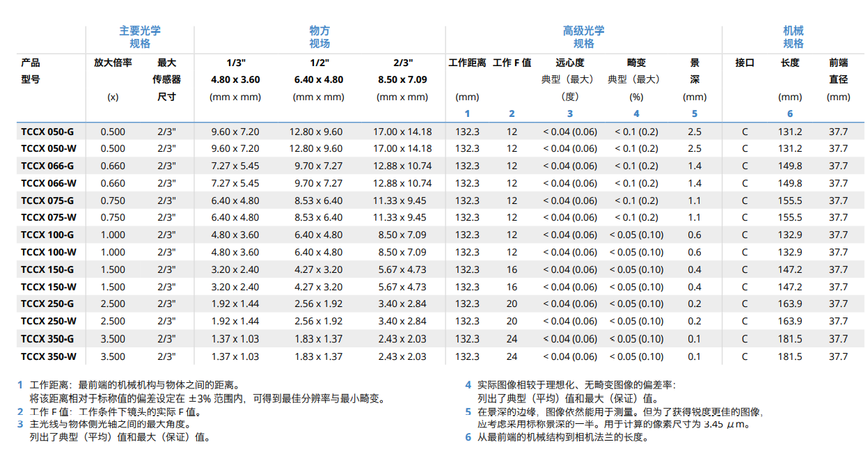Screen dimensions: 868x449
Task: Click the 主要光学规格 header group
Action: coord(140,37)
